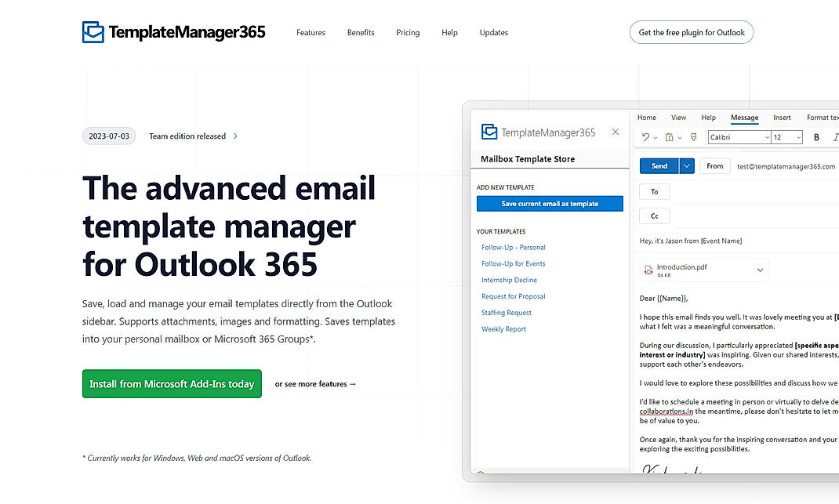Screen dimensions: 839x504
Task: Click the To recipients button
Action: (x=655, y=191)
